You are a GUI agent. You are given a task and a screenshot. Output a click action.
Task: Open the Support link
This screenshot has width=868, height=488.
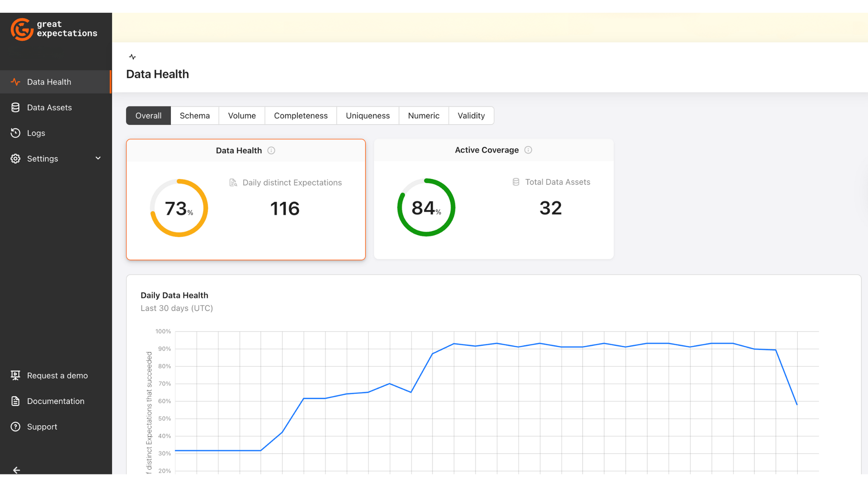coord(42,426)
